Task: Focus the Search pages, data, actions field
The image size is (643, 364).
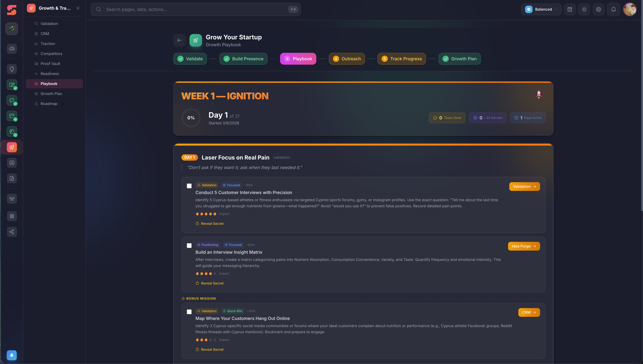Action: [x=195, y=9]
